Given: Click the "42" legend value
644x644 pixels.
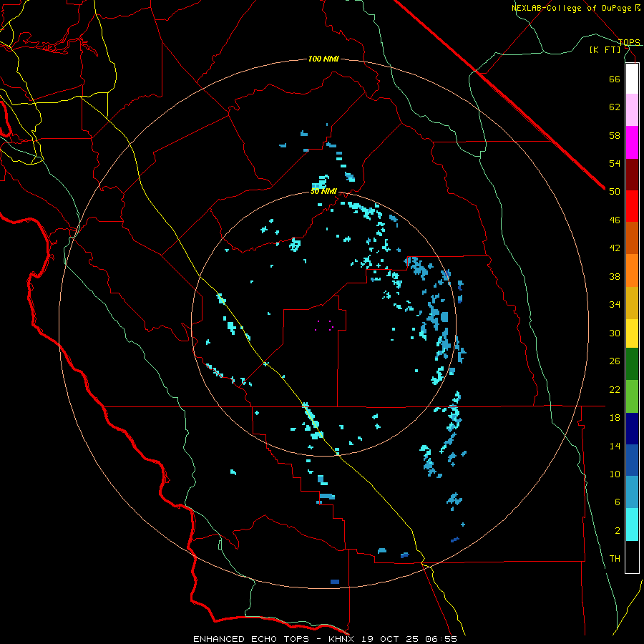Looking at the screenshot, I should tap(615, 248).
